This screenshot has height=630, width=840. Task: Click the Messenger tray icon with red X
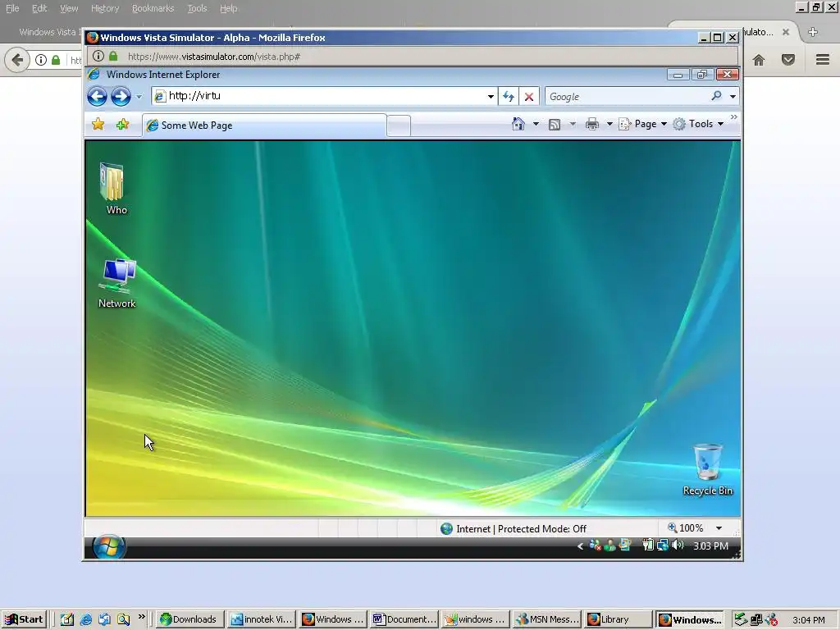(x=596, y=546)
